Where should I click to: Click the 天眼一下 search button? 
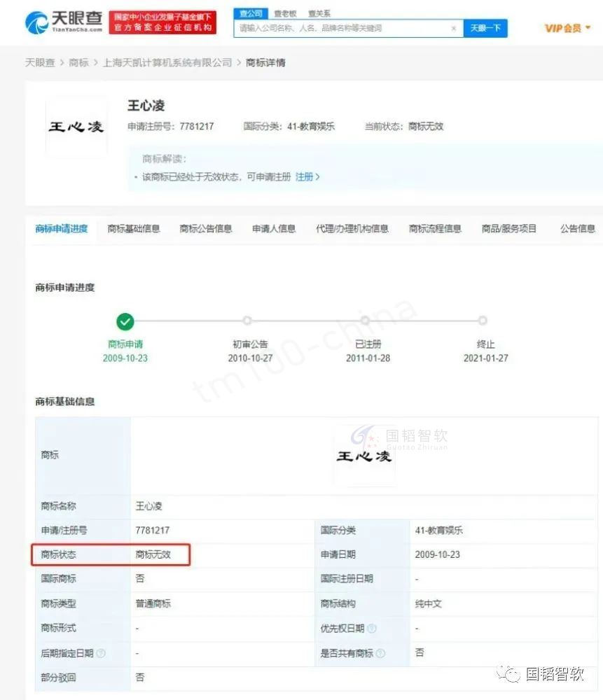485,28
